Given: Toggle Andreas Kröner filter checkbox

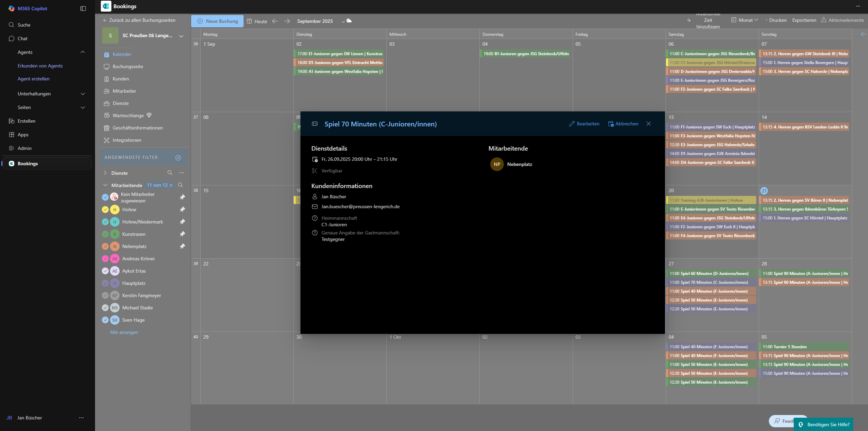Looking at the screenshot, I should click(x=105, y=259).
